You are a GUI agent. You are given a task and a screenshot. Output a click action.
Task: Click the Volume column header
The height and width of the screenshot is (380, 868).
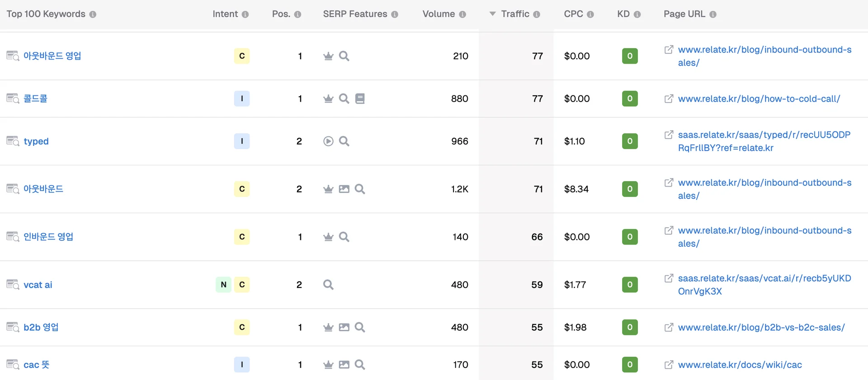pos(438,14)
